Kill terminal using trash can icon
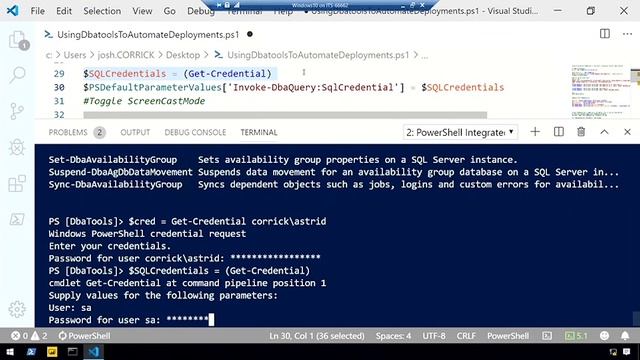Viewport: 640px width, 360px height. [x=581, y=132]
